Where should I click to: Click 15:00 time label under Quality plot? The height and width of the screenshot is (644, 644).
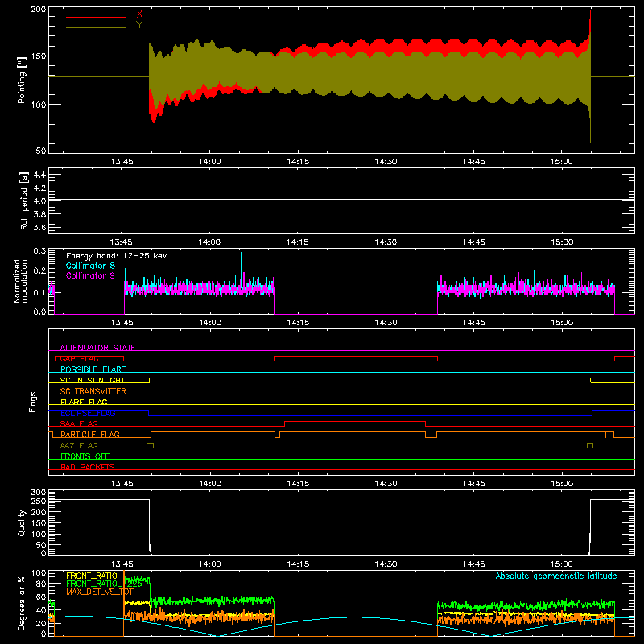tap(562, 564)
